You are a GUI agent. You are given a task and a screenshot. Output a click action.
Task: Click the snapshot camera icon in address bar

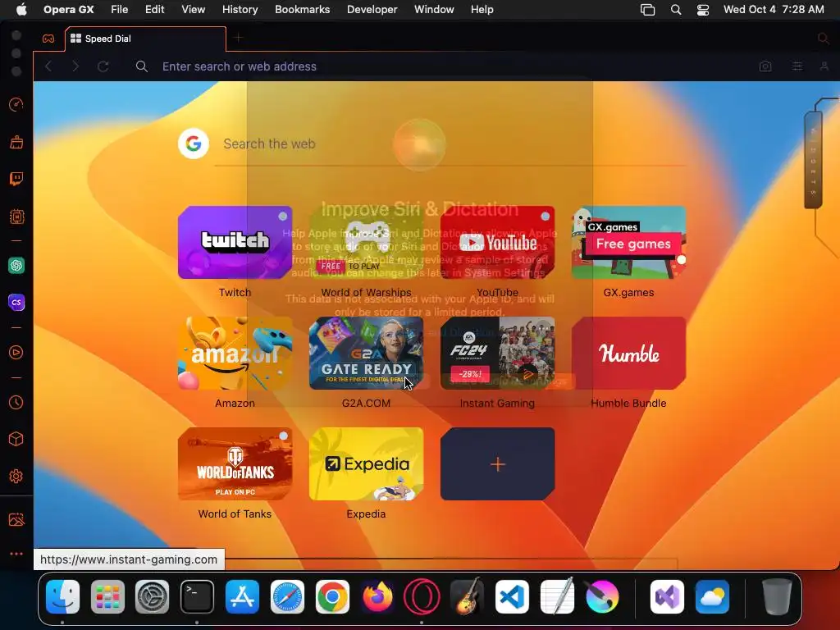765,66
